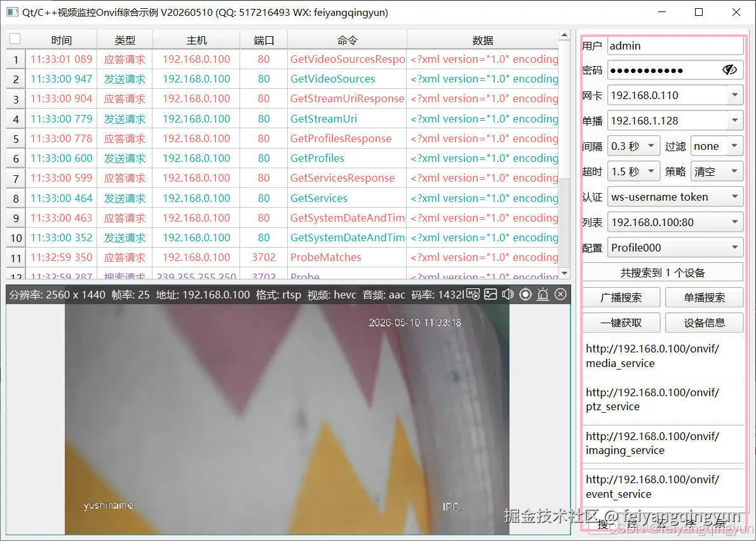Click the table scrollbar up arrow
The height and width of the screenshot is (541, 756).
pyautogui.click(x=564, y=35)
